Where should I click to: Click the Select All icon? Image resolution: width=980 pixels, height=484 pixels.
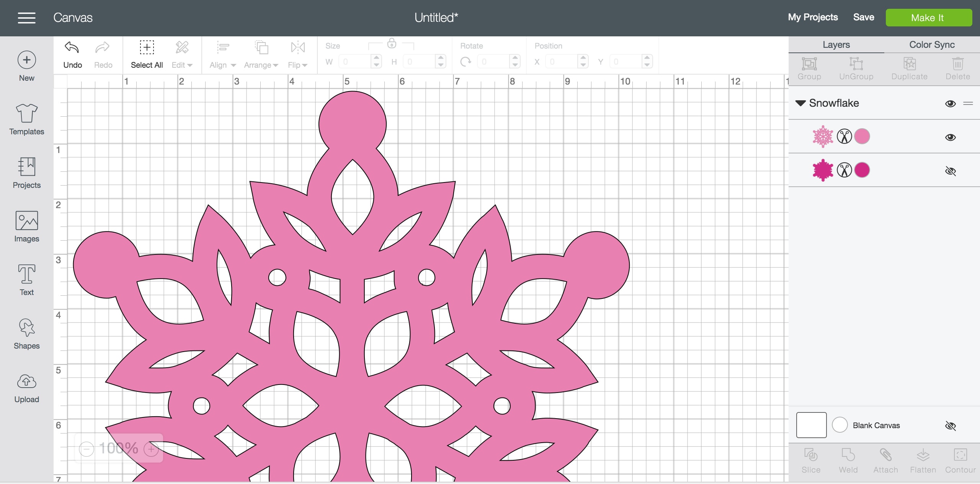tap(147, 48)
